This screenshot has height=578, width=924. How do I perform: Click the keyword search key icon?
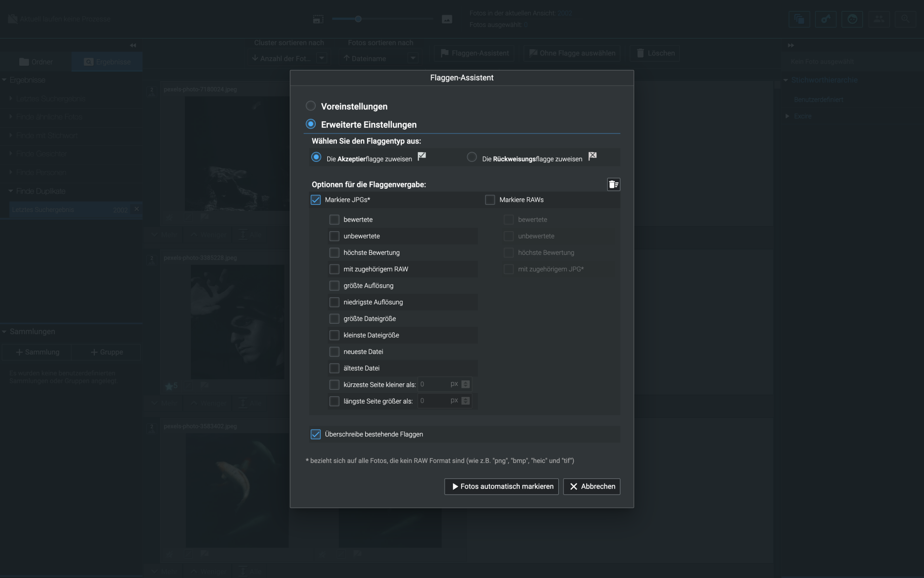(826, 19)
